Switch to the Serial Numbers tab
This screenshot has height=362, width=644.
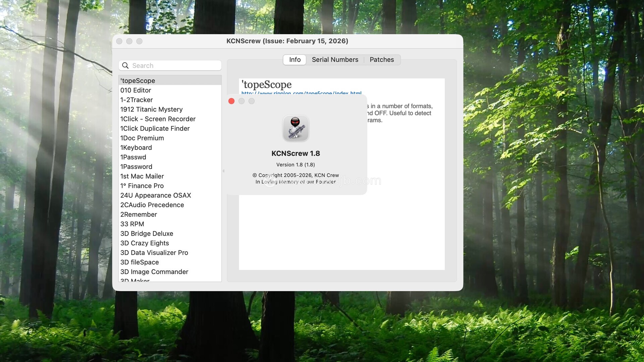pyautogui.click(x=335, y=60)
